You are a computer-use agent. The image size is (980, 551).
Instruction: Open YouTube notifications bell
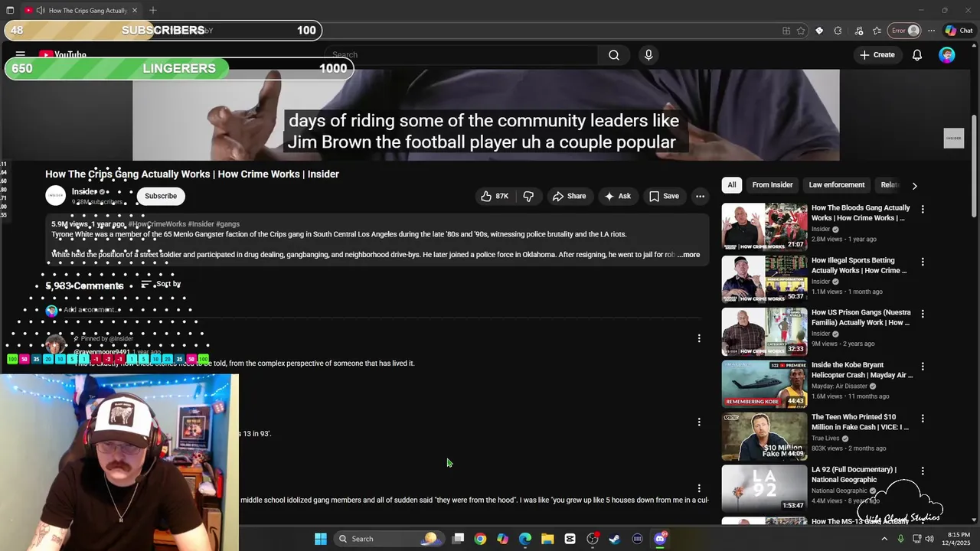click(x=916, y=55)
